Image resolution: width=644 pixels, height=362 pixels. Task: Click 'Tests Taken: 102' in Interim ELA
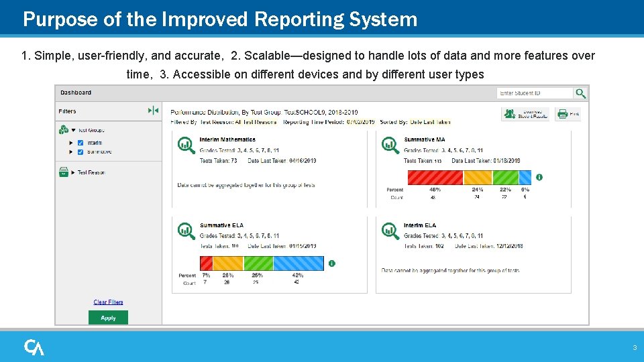pos(424,246)
